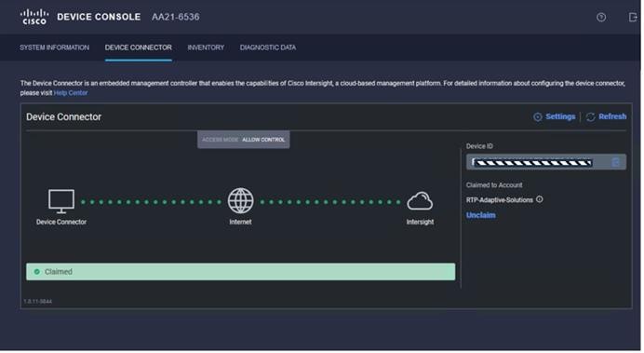Image resolution: width=644 pixels, height=353 pixels.
Task: Click the AA21-6536 device name
Action: coord(176,17)
